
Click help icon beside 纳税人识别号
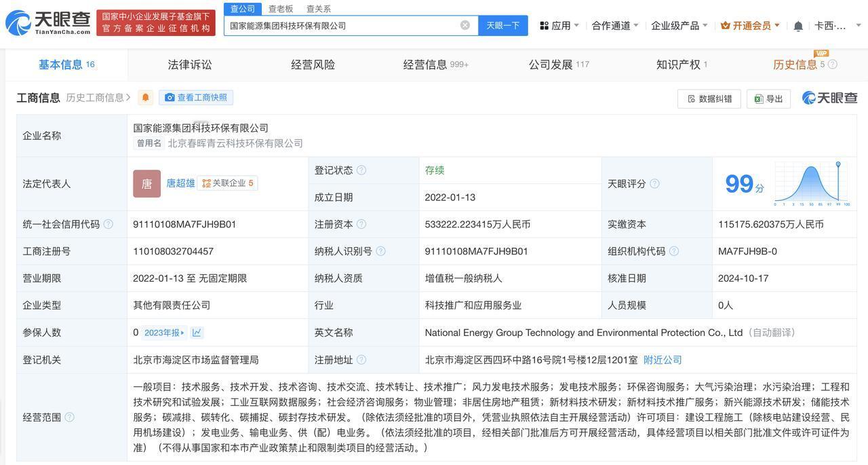(380, 251)
